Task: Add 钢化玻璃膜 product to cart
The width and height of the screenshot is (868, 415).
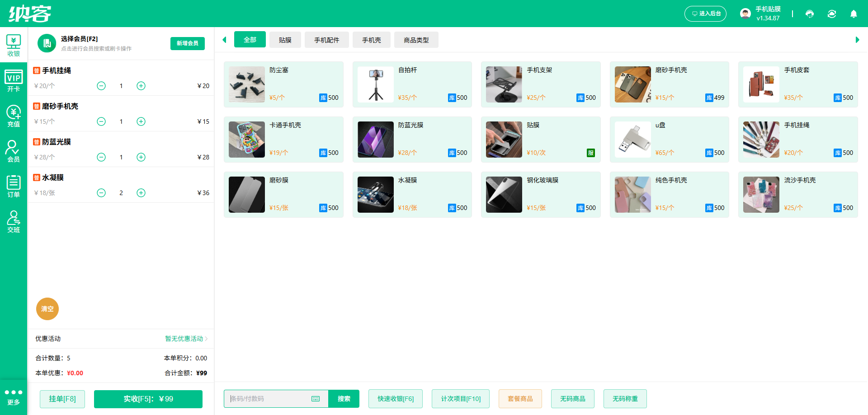Action: (x=541, y=195)
